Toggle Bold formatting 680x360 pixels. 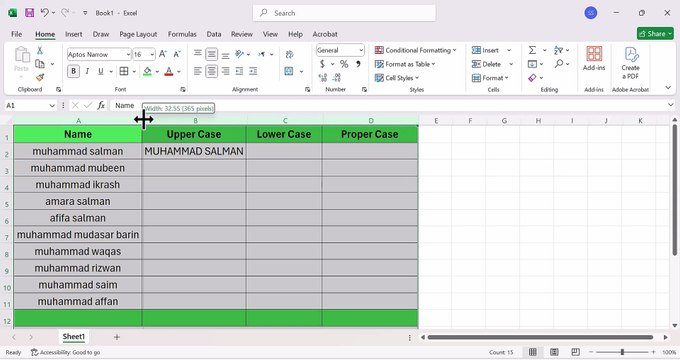73,71
